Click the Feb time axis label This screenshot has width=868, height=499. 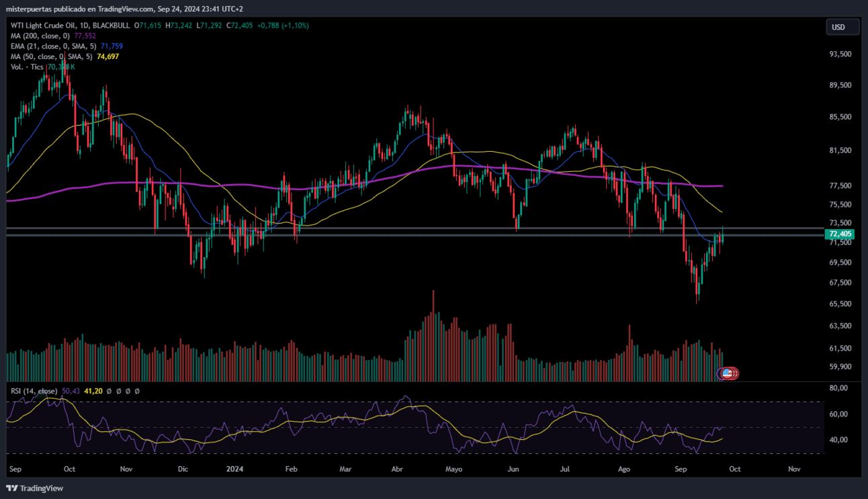pyautogui.click(x=291, y=469)
